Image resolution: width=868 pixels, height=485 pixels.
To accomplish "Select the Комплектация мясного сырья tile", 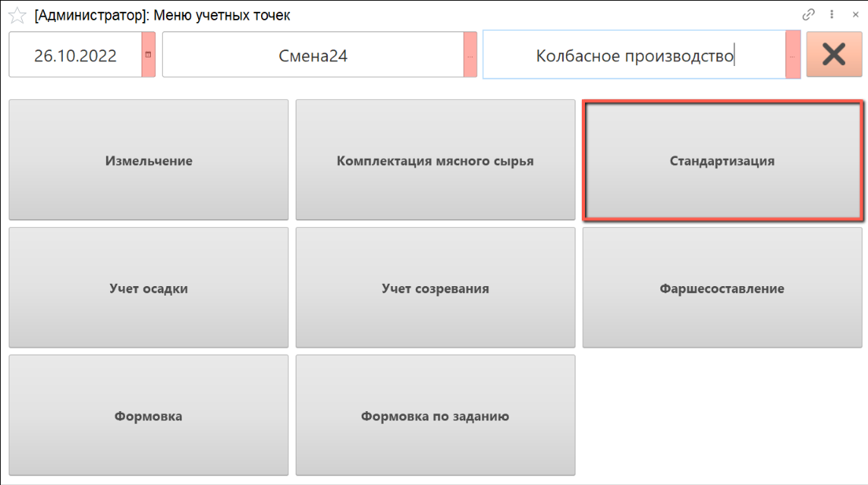I will click(435, 160).
